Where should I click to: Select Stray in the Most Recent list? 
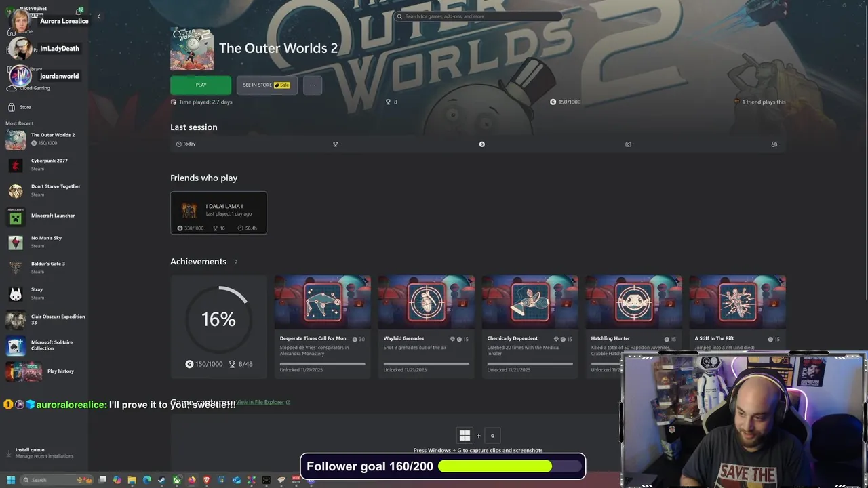44,293
